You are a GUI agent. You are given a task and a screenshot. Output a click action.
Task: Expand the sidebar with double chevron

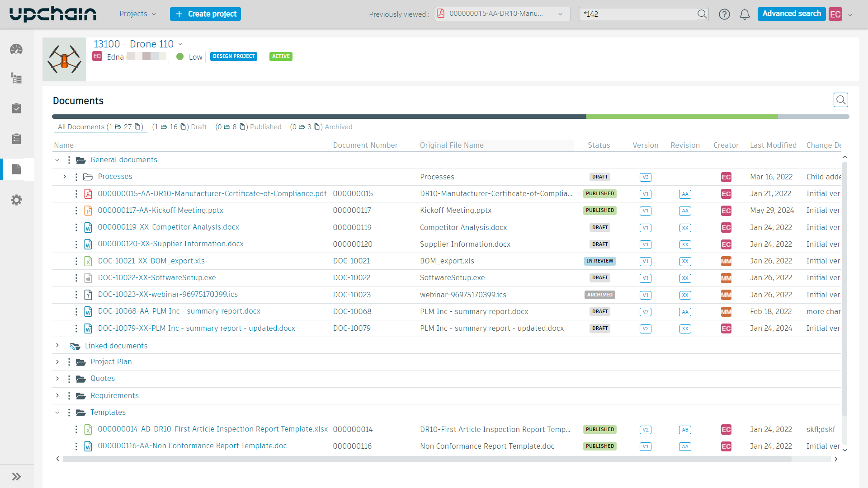(16, 476)
